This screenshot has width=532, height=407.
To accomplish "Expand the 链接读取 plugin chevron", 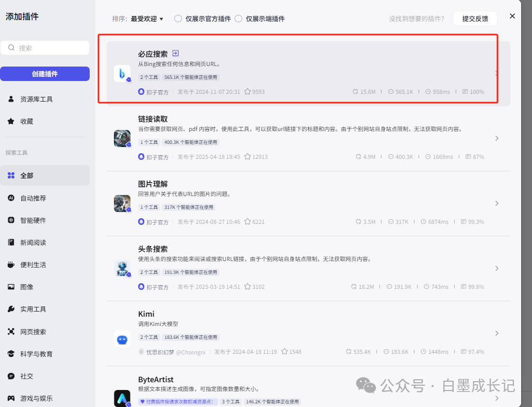I will coord(497,138).
